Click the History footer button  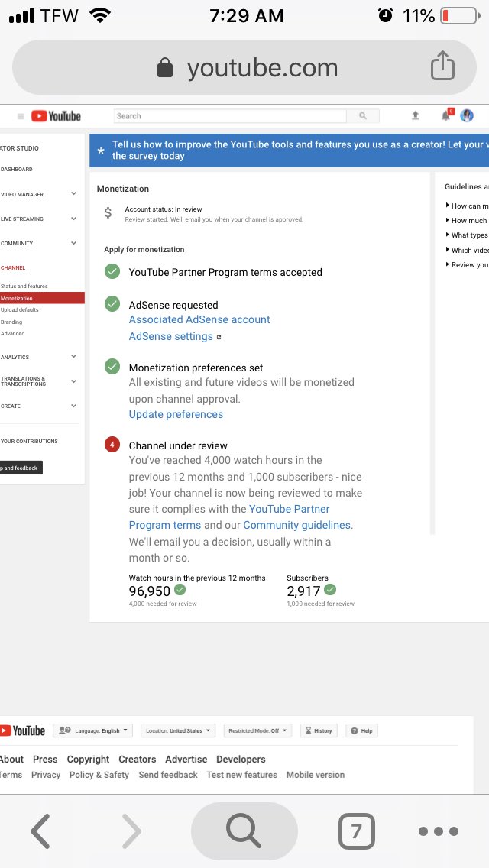(319, 730)
